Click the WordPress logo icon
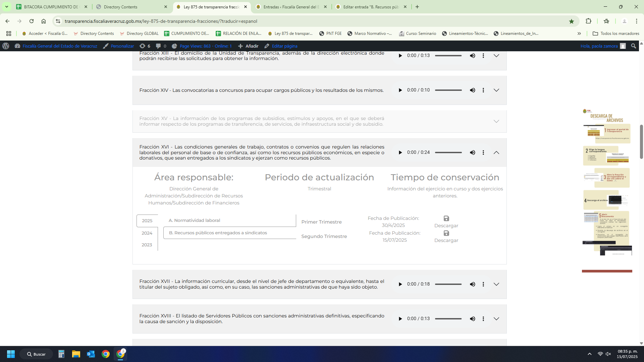This screenshot has width=644, height=362. 6,46
